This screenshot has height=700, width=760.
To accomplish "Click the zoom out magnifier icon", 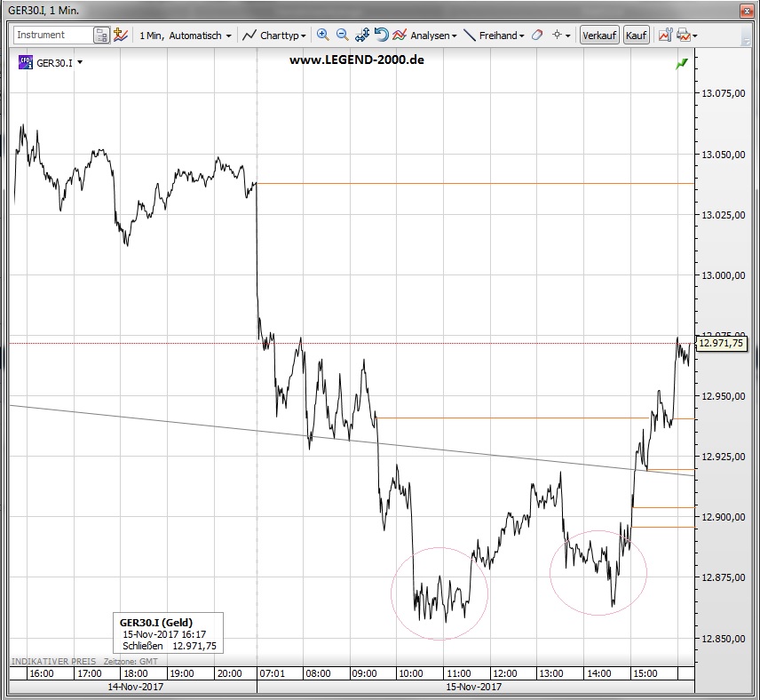I will (342, 36).
